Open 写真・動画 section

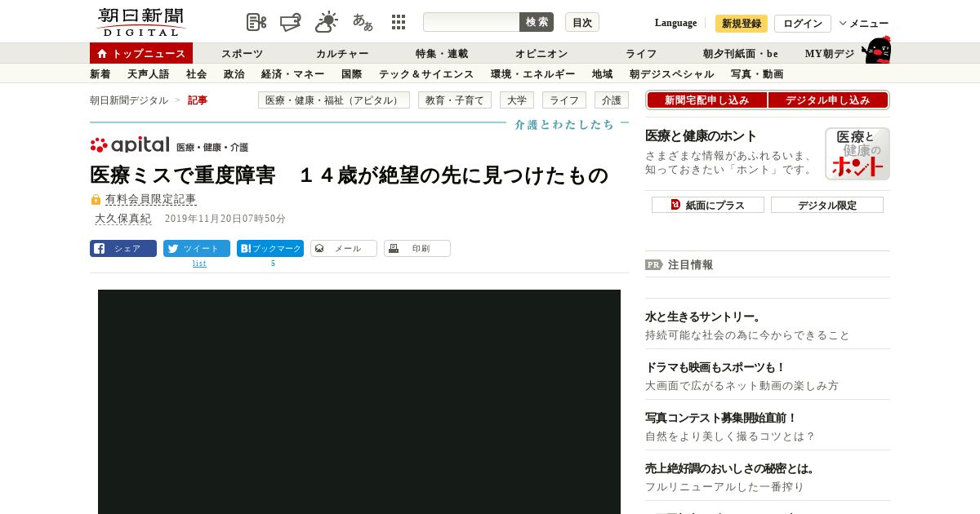[757, 73]
